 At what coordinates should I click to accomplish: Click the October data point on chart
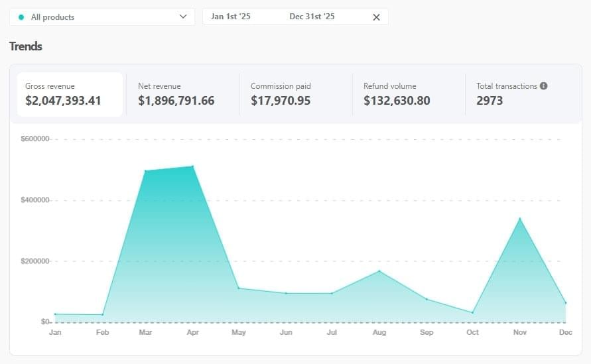tap(472, 312)
